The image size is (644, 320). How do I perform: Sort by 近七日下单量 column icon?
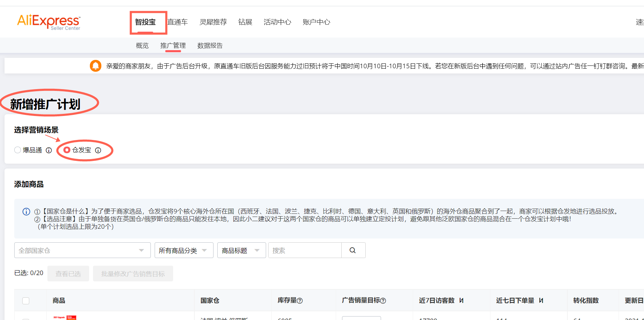pos(541,300)
